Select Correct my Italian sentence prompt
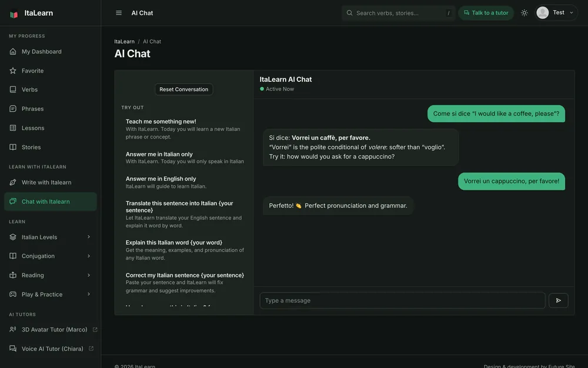Image resolution: width=588 pixels, height=368 pixels. (x=183, y=283)
